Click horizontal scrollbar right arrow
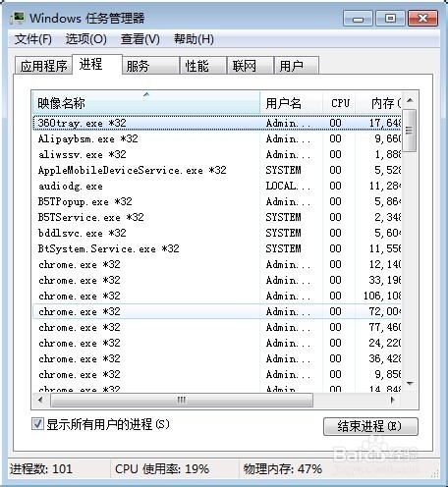 point(393,400)
